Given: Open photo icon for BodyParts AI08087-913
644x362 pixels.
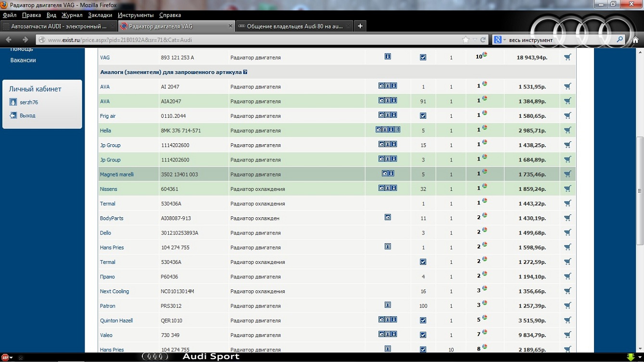Looking at the screenshot, I should [x=388, y=218].
